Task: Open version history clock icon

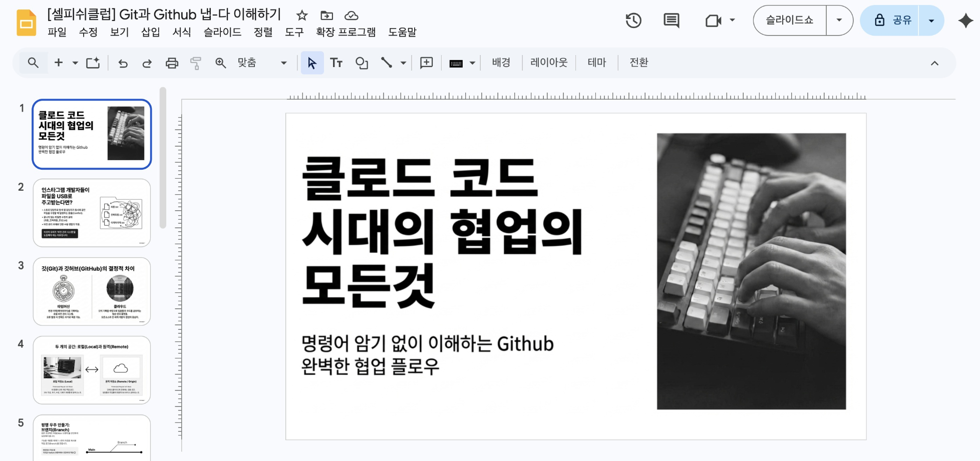Action: click(633, 21)
